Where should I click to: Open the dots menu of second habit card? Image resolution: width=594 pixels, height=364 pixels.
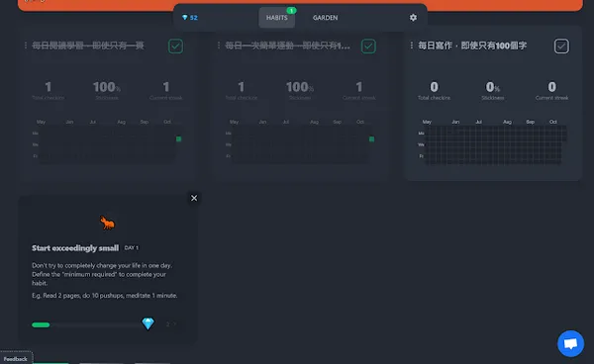coord(219,45)
